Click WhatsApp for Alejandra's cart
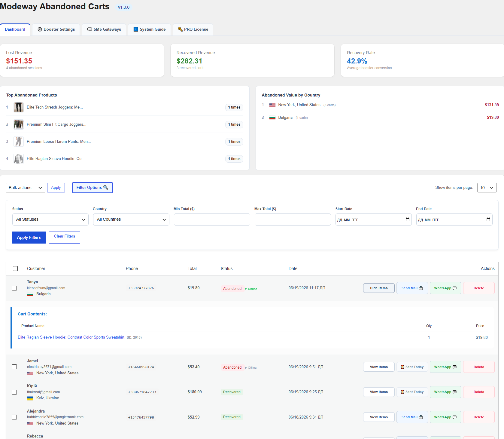 445,417
